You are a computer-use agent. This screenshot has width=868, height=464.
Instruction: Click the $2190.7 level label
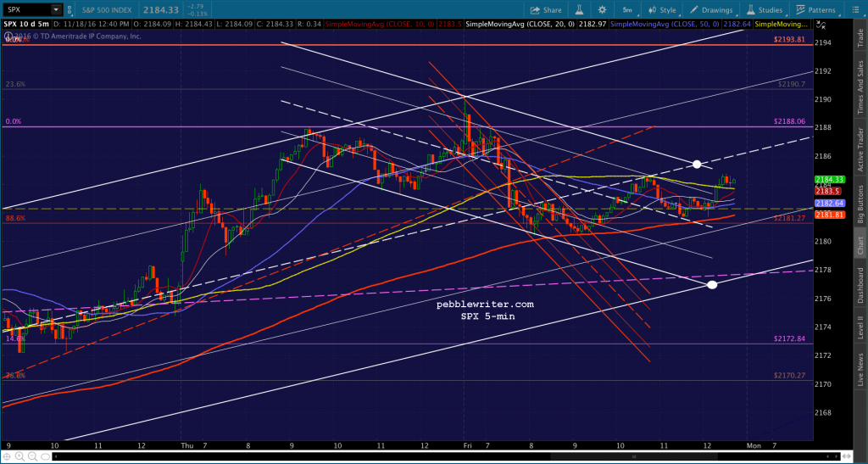click(793, 84)
